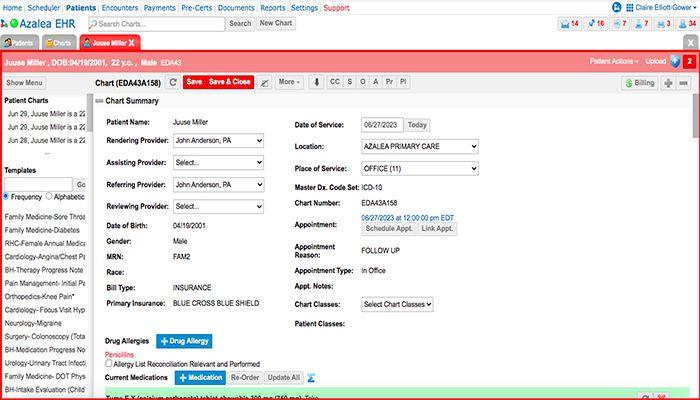Screen dimensions: 700x400
Task: Open the Place of Service dropdown
Action: tap(420, 169)
